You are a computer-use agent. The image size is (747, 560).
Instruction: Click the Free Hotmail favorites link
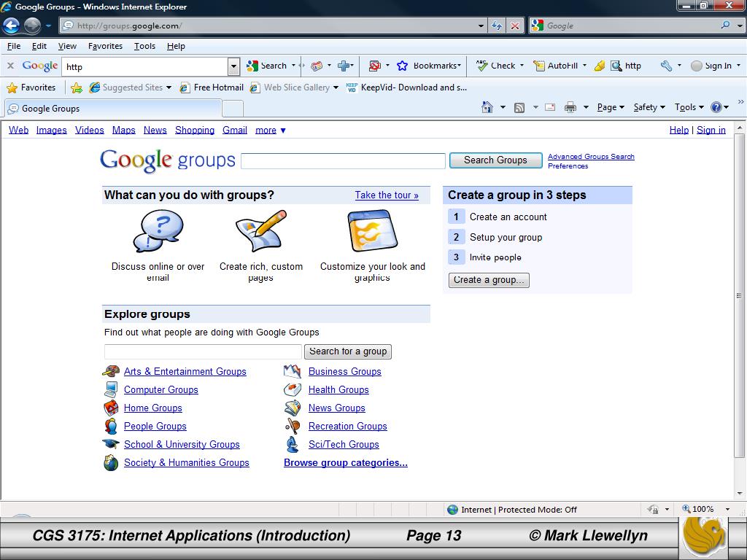pyautogui.click(x=212, y=87)
